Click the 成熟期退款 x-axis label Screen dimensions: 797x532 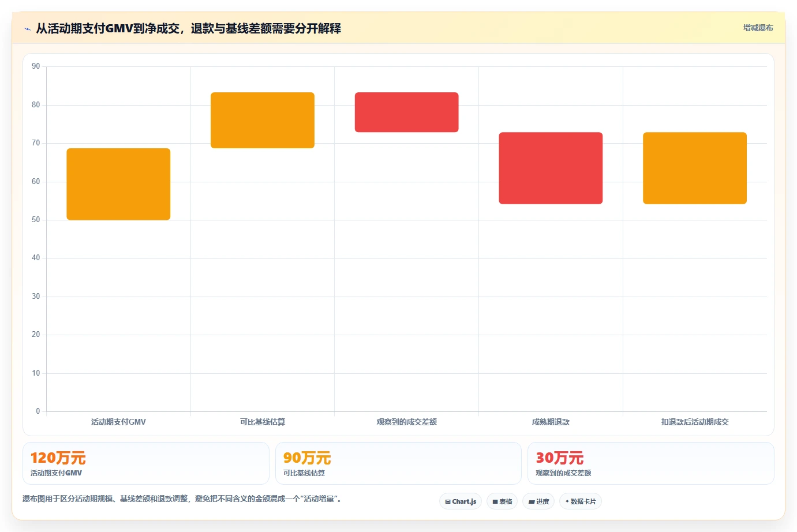(x=551, y=422)
